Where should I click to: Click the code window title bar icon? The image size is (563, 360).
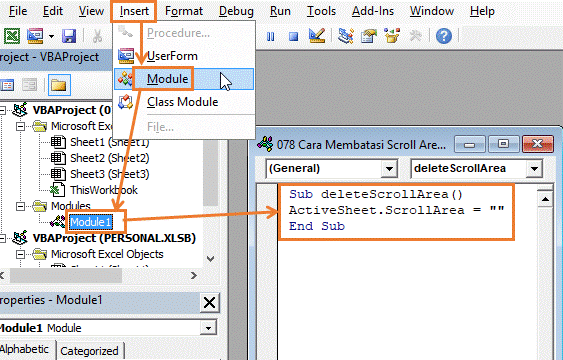265,144
